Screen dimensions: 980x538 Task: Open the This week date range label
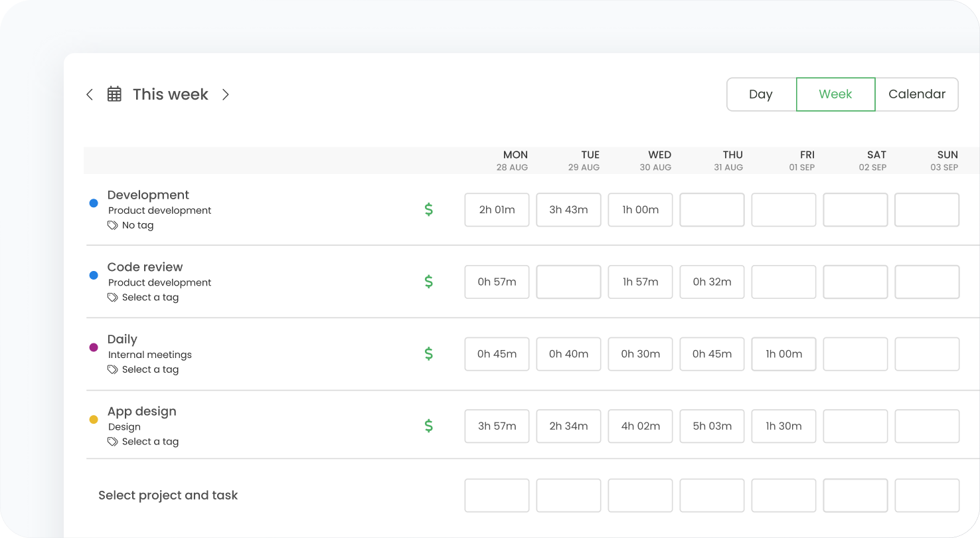click(171, 94)
